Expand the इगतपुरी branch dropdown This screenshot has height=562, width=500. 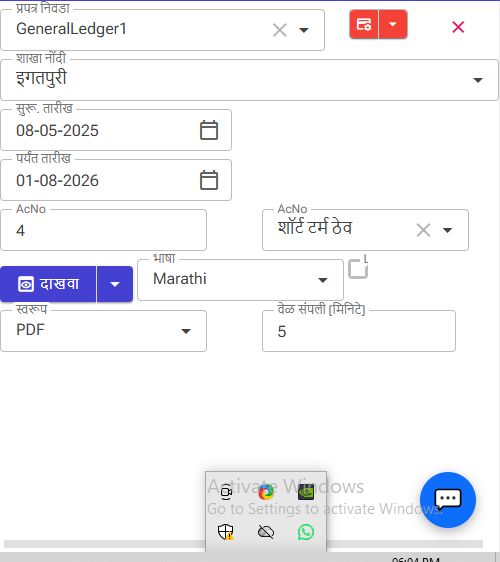(x=477, y=80)
